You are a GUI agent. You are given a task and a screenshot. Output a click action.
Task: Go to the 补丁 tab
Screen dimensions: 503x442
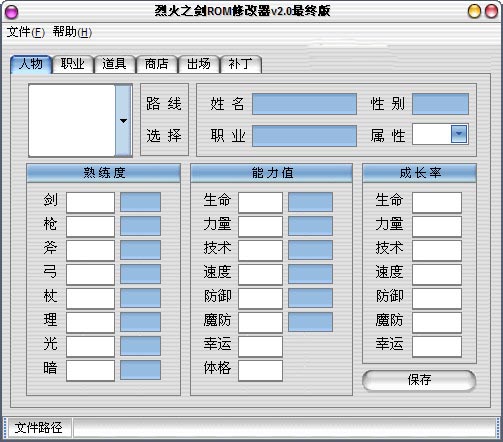tap(241, 64)
